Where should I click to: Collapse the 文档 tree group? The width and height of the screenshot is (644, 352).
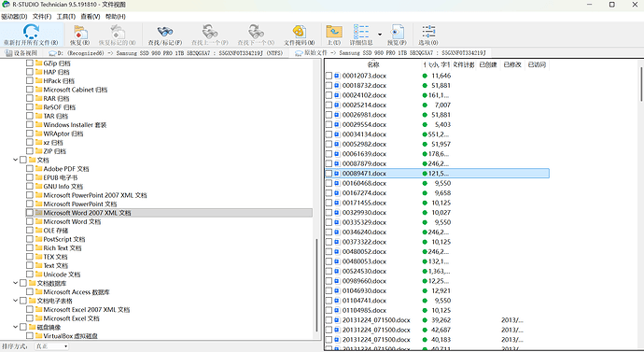pyautogui.click(x=16, y=160)
